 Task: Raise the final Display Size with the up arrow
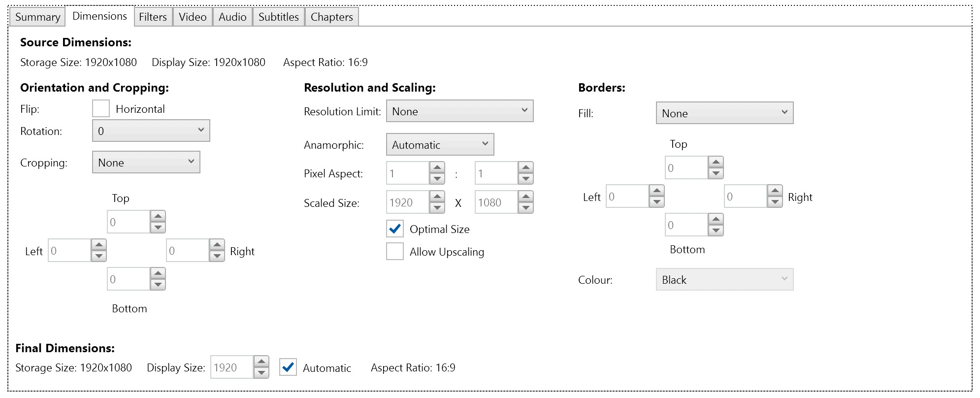(261, 362)
